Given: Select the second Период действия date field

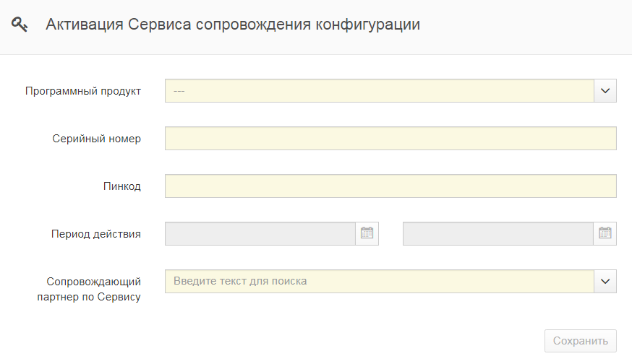Looking at the screenshot, I should 498,233.
